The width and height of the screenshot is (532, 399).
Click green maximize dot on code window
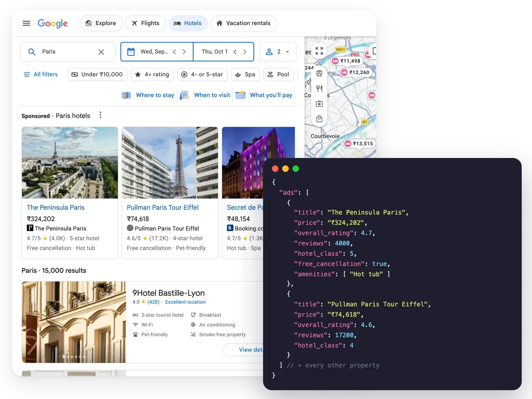[x=296, y=169]
